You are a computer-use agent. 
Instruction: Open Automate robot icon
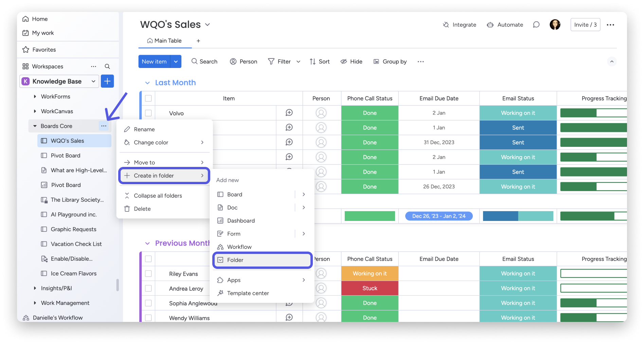[490, 25]
